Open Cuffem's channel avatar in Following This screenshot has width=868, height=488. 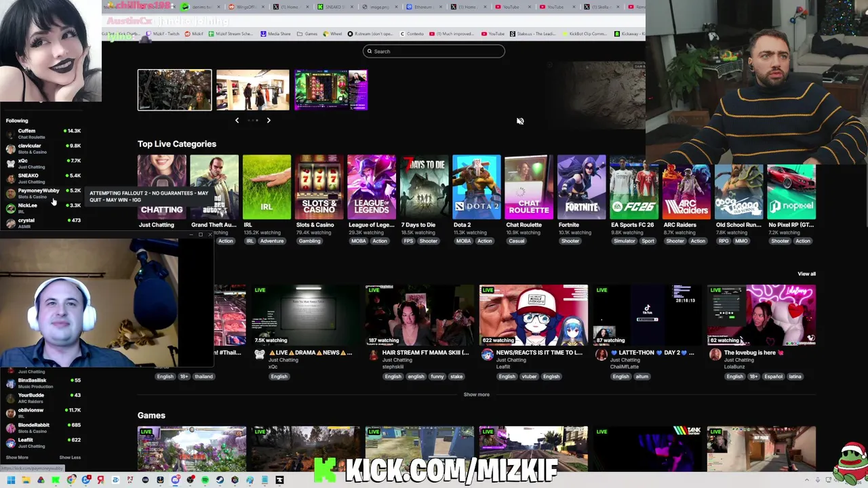click(x=10, y=134)
